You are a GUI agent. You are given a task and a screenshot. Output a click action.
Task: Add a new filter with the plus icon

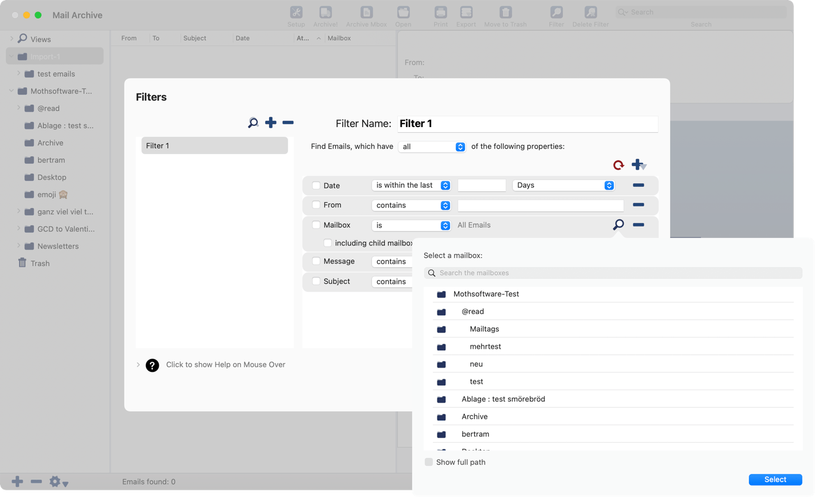[271, 122]
